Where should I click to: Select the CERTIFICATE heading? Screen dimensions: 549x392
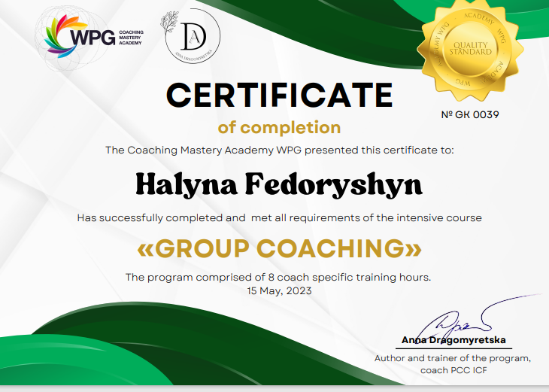[279, 96]
